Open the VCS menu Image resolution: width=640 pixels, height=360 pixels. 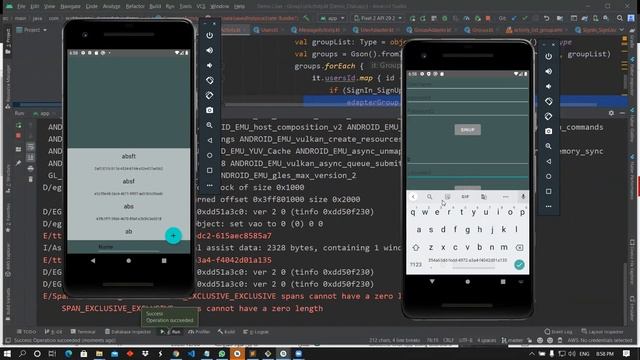201,7
